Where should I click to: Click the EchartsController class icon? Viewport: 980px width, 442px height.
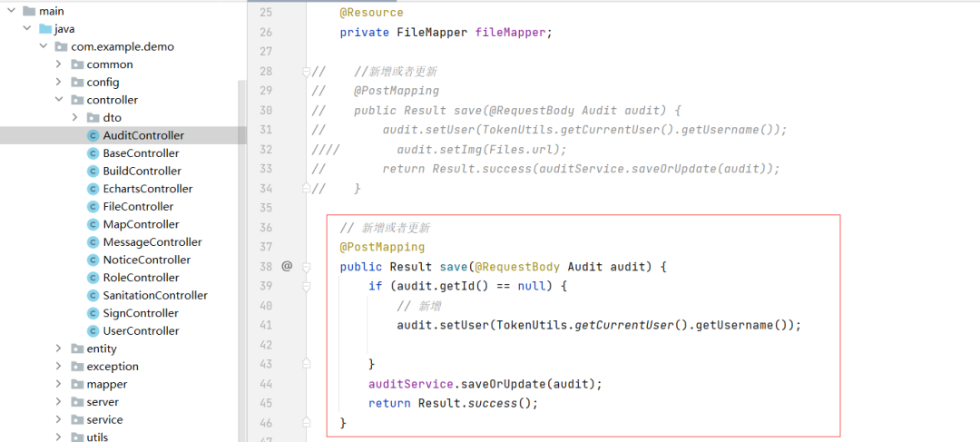93,189
